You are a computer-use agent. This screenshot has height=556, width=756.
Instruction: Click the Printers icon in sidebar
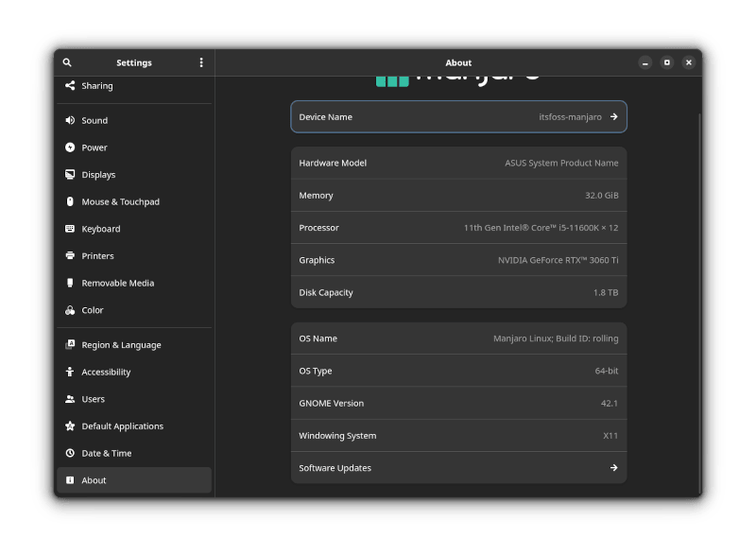pos(70,256)
